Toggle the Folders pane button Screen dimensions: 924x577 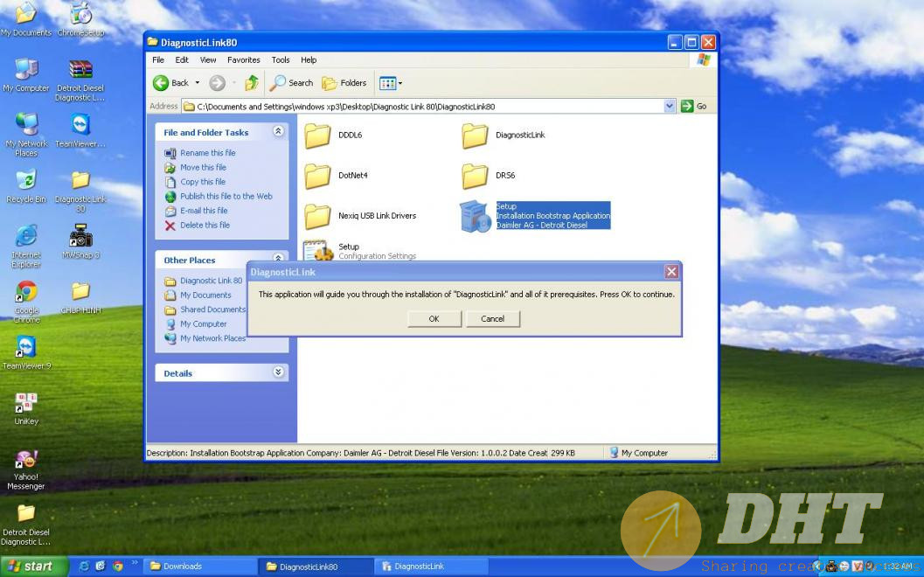(x=344, y=83)
